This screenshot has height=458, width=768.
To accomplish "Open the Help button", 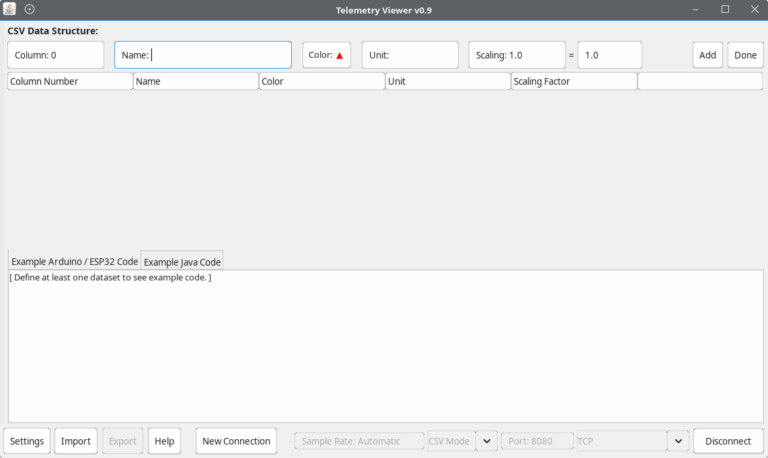I will tap(164, 441).
